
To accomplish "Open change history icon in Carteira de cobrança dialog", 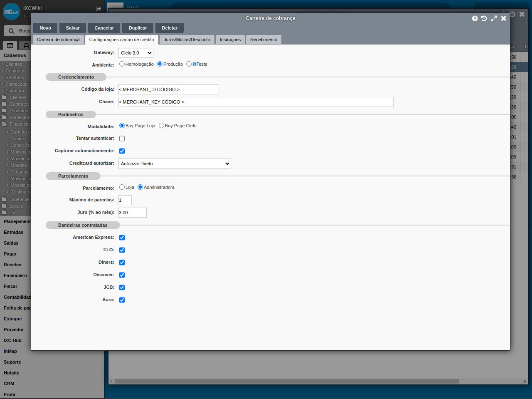I will [484, 18].
